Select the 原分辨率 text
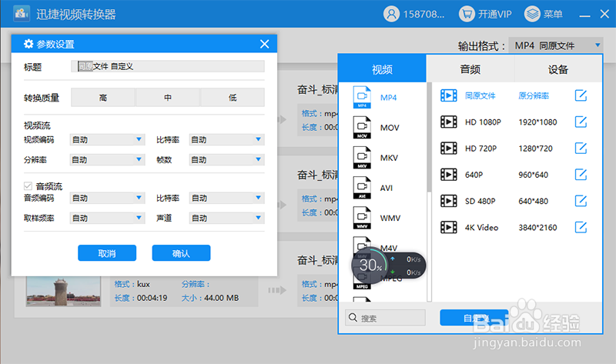616x364 pixels. pos(534,96)
